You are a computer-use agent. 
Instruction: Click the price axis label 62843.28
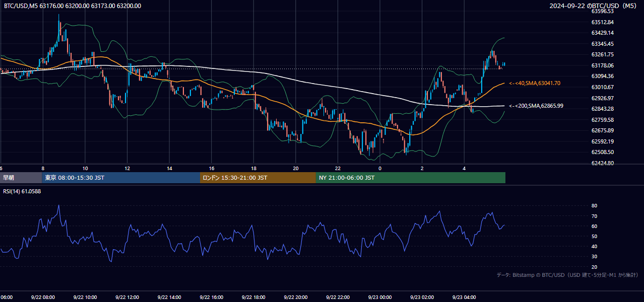pyautogui.click(x=602, y=109)
